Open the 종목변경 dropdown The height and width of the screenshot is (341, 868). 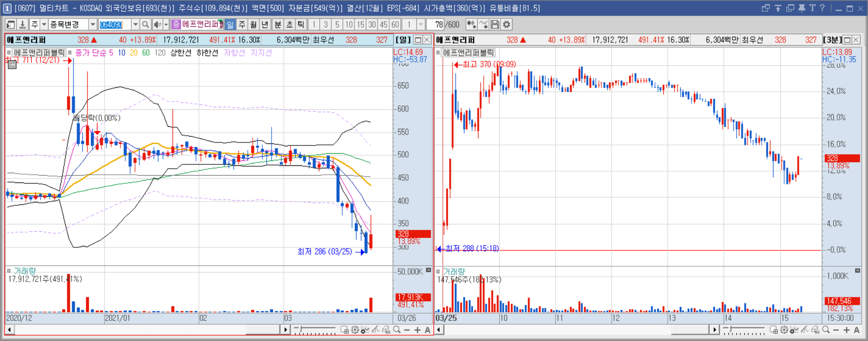(x=92, y=24)
